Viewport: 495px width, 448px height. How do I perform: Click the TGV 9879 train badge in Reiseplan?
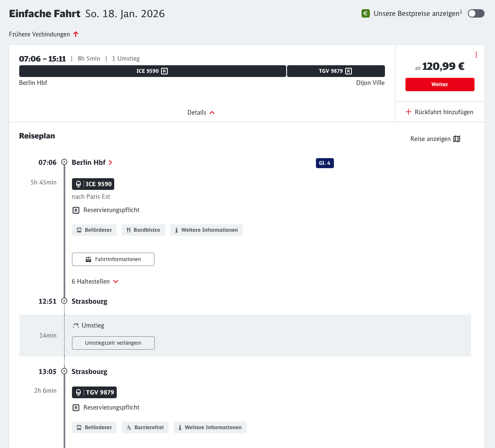pos(94,392)
